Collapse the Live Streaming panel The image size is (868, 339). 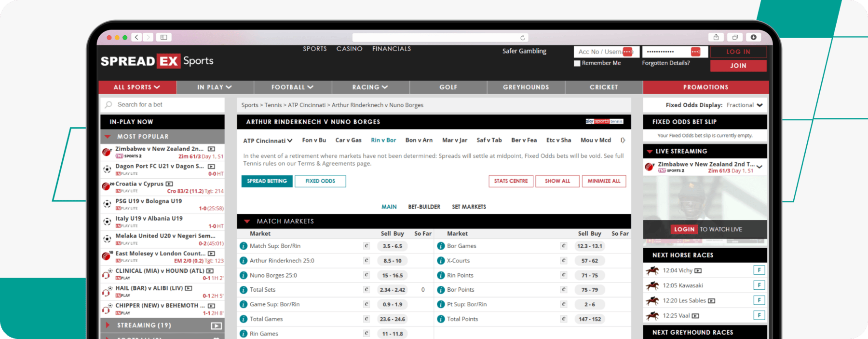click(x=650, y=152)
